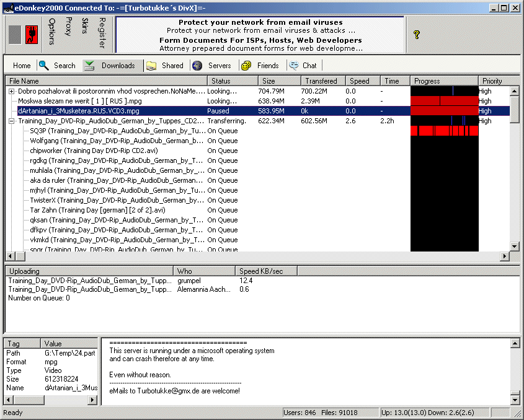Click the gray square button beside the red plug
Image resolution: width=524 pixels, height=420 pixels.
(15, 35)
